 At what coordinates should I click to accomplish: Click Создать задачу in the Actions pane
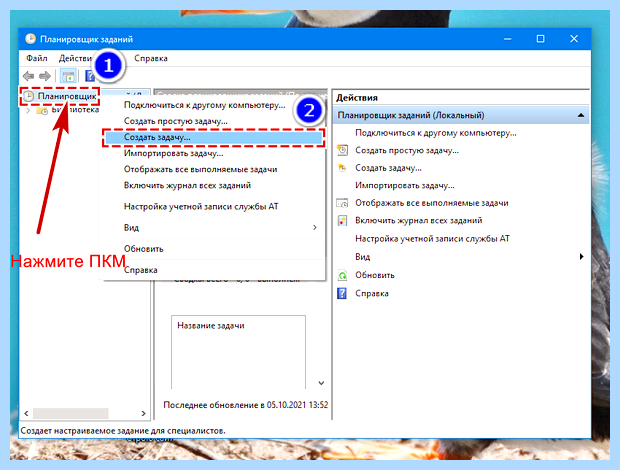(388, 168)
